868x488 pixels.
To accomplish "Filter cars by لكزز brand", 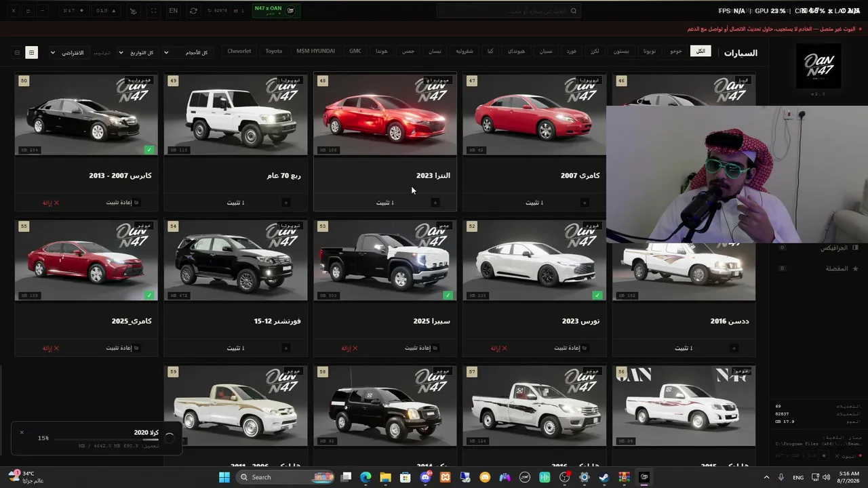I will pos(595,52).
